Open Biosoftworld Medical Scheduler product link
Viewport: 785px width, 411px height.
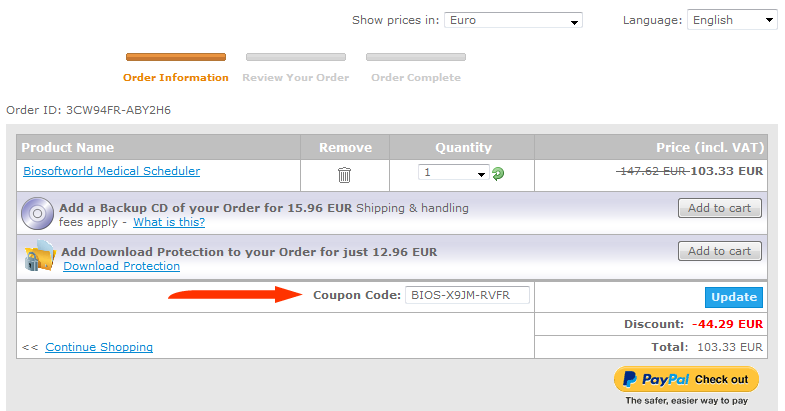pyautogui.click(x=112, y=171)
